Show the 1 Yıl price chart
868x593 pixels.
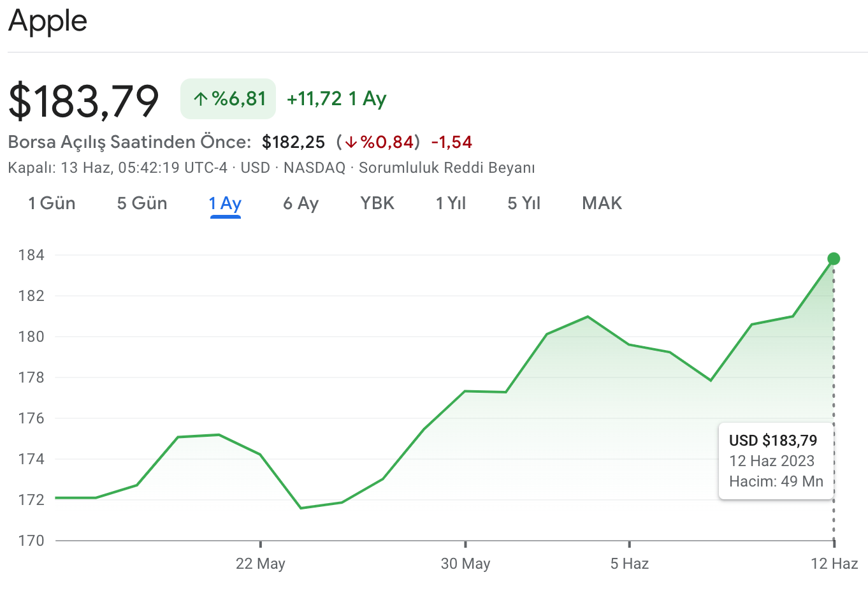[451, 203]
